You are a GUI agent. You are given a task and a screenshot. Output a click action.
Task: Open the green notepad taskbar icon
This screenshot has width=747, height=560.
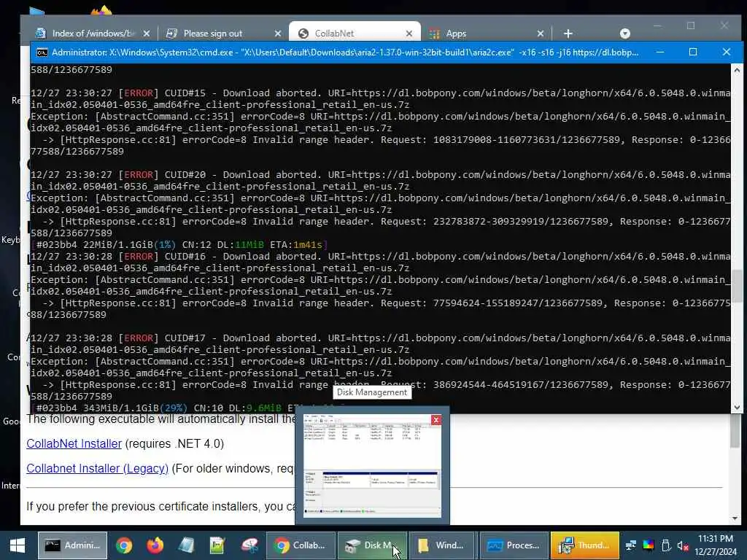coord(217,545)
